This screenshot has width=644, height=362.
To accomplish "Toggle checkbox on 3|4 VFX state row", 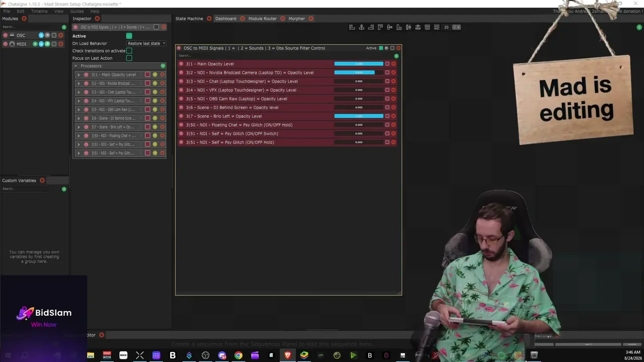I will 387,90.
